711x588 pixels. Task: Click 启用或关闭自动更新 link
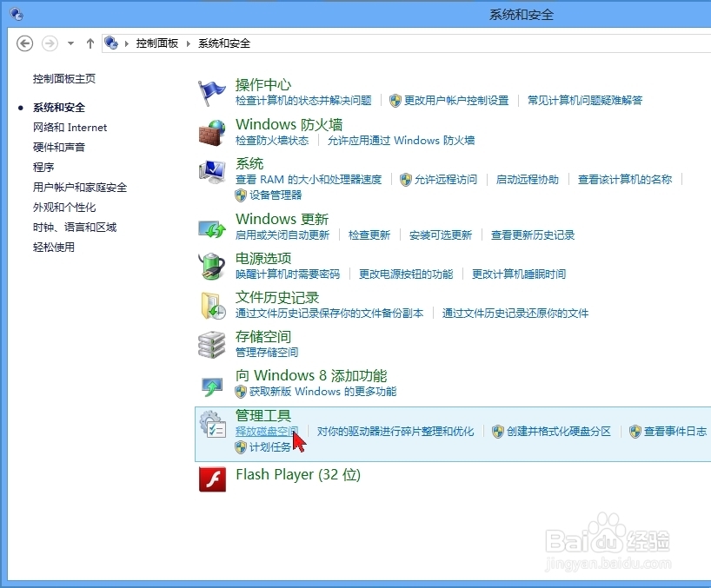pyautogui.click(x=282, y=235)
